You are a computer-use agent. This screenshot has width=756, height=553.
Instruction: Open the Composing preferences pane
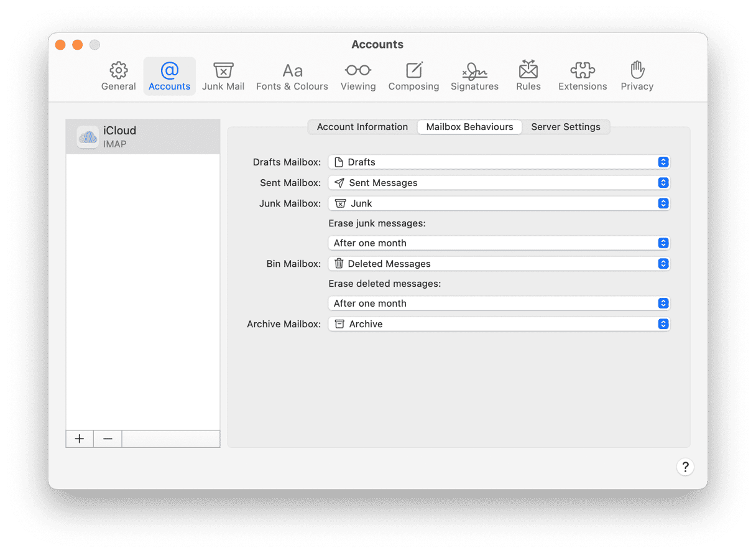tap(413, 76)
